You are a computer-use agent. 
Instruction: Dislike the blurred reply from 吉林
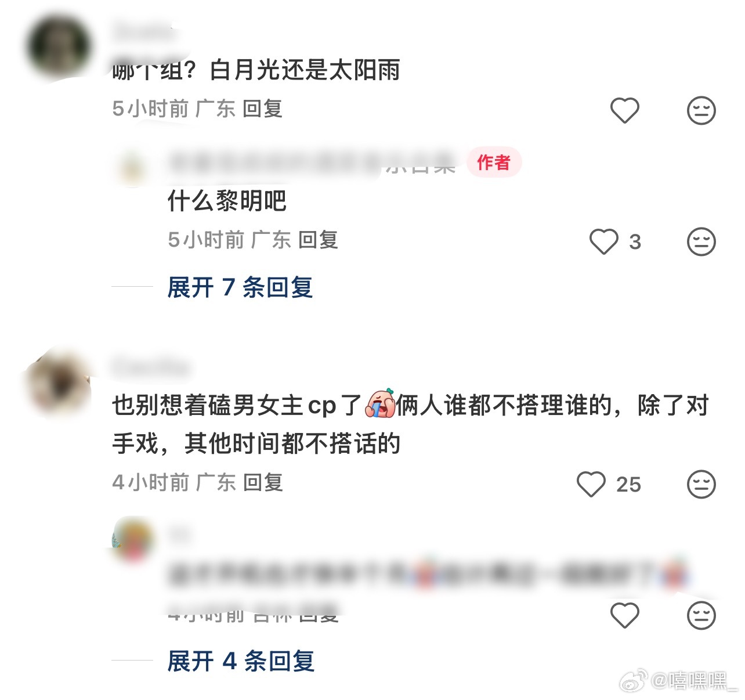[x=701, y=615]
